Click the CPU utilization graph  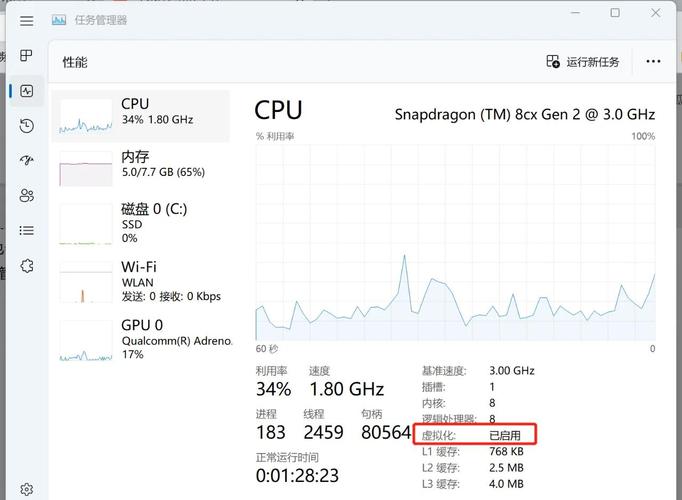click(x=455, y=242)
